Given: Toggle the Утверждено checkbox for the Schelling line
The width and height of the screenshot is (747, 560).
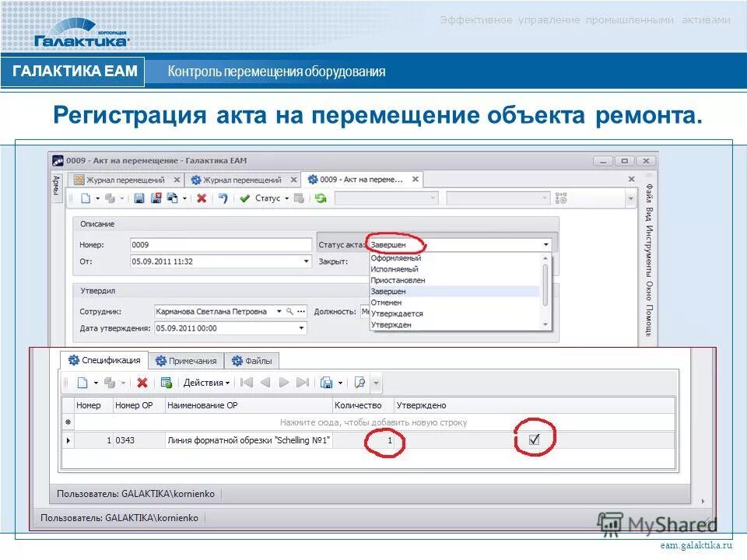Looking at the screenshot, I should 534,439.
